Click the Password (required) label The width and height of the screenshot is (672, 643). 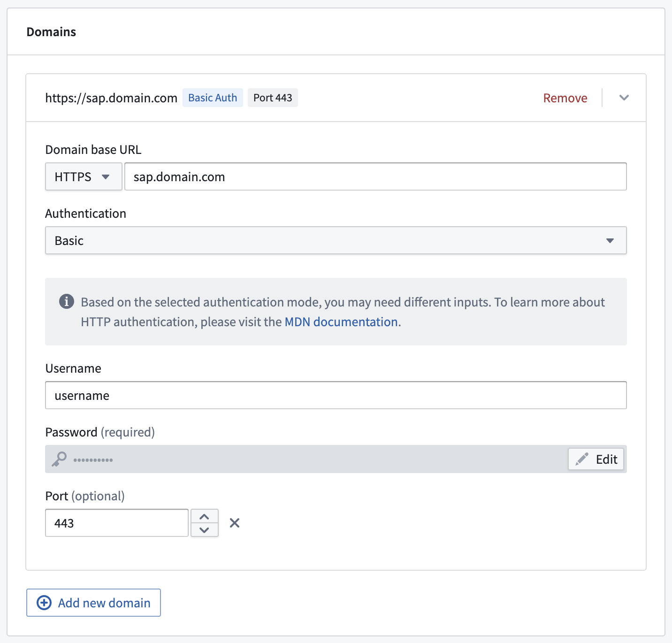100,432
